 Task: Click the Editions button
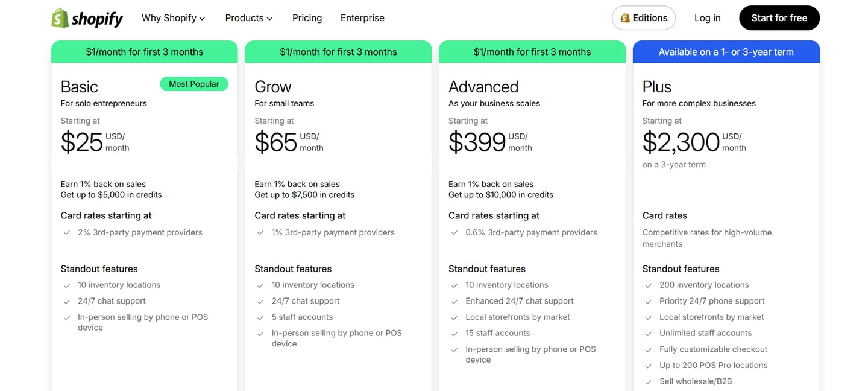click(x=643, y=17)
